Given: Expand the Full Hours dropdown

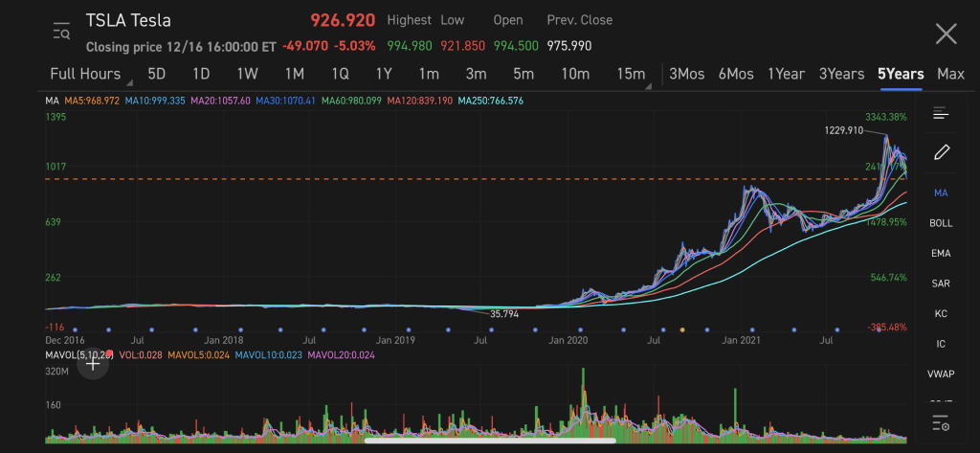Looking at the screenshot, I should point(90,74).
